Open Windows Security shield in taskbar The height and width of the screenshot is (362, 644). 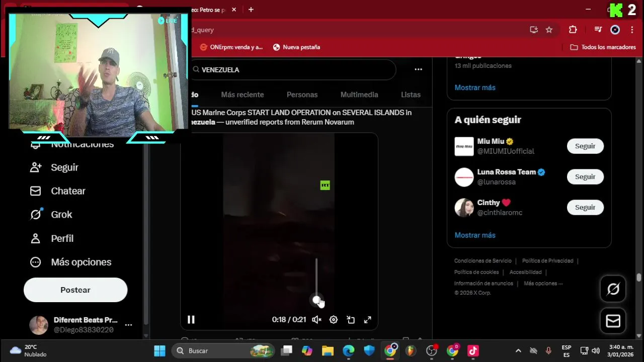(x=369, y=350)
